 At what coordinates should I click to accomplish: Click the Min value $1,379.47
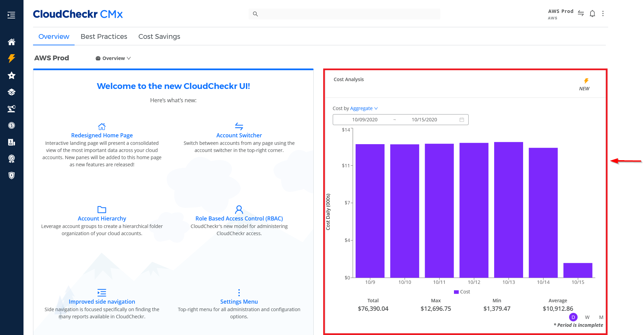click(497, 309)
